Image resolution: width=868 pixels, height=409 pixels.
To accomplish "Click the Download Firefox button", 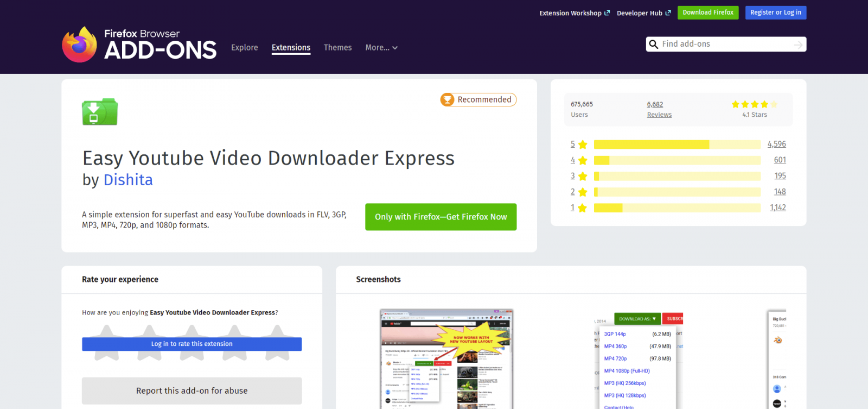I will (708, 12).
